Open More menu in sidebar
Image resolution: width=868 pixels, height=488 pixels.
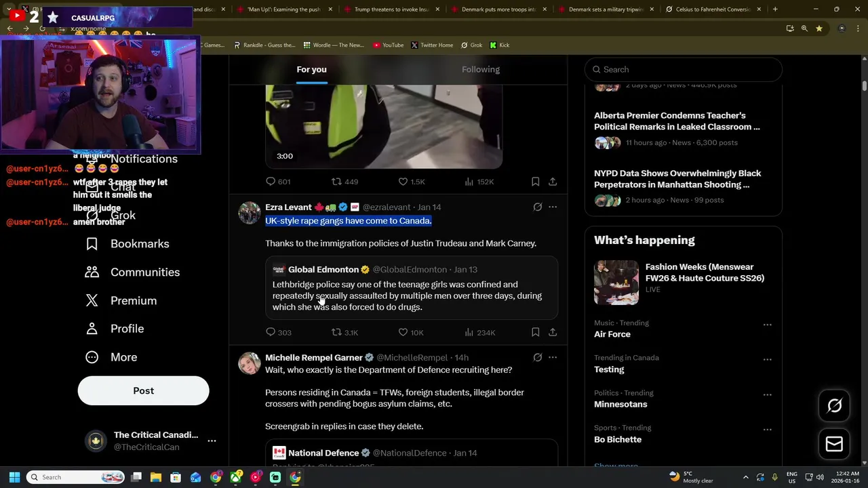(x=111, y=357)
